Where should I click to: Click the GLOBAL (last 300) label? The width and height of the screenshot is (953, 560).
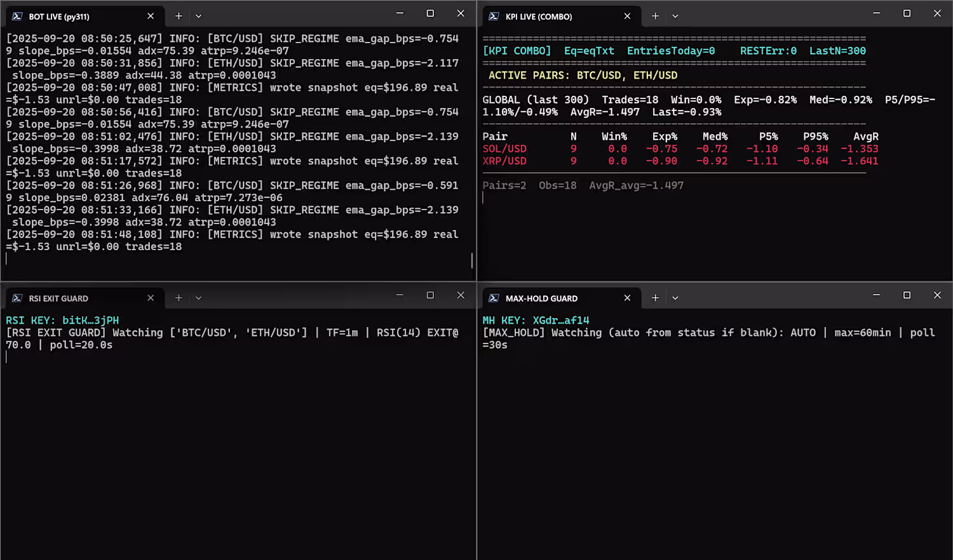click(x=536, y=100)
